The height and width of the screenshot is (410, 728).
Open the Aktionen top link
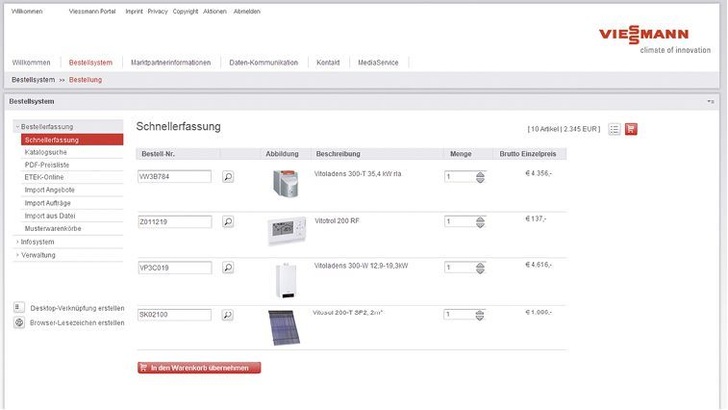point(214,11)
